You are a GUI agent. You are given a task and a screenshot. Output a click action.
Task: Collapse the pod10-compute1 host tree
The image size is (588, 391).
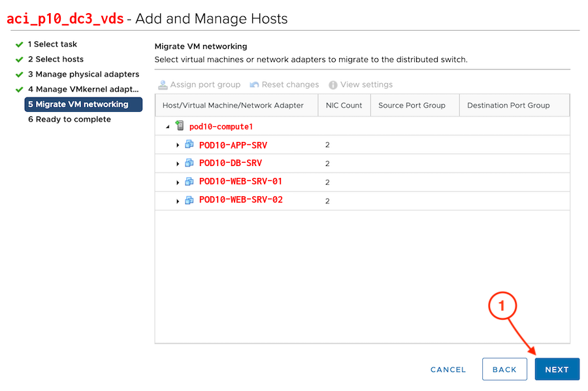pos(168,127)
